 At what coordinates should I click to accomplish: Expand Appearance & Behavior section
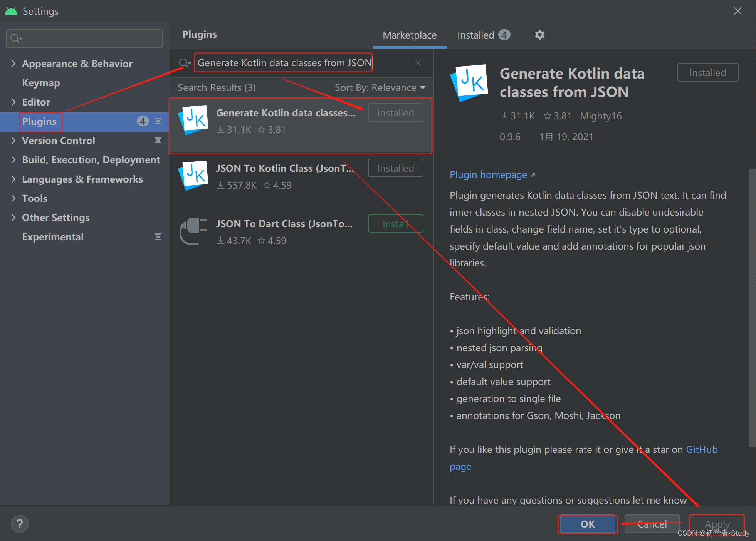[14, 64]
